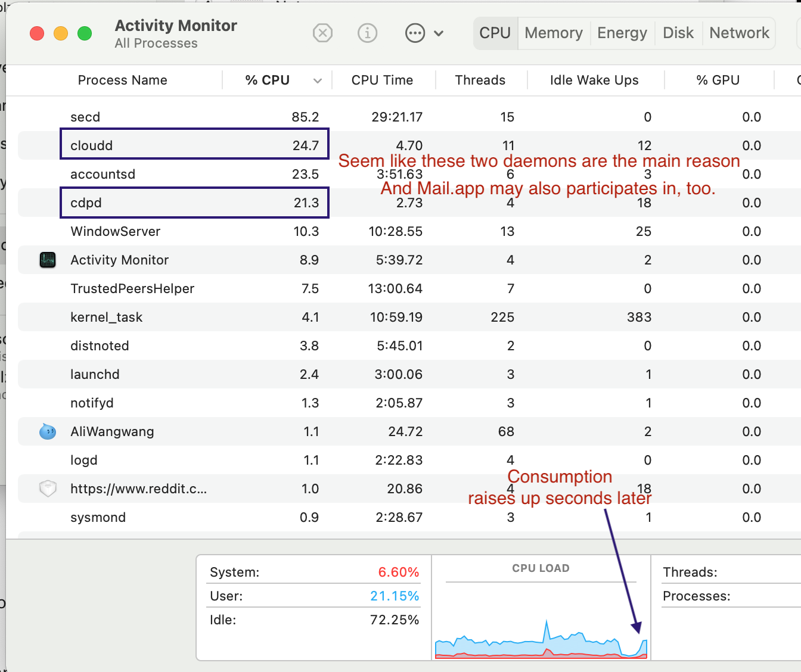Click the stop process (X) toolbar icon
Screen dimensions: 801x672
click(x=322, y=33)
